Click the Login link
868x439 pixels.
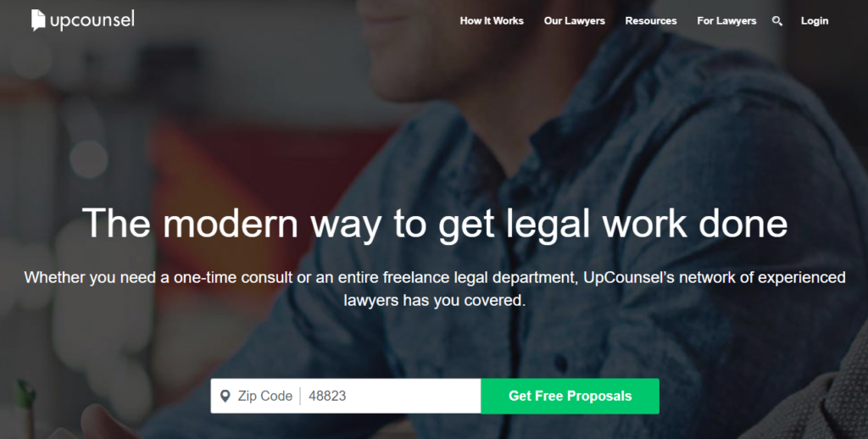tap(815, 21)
